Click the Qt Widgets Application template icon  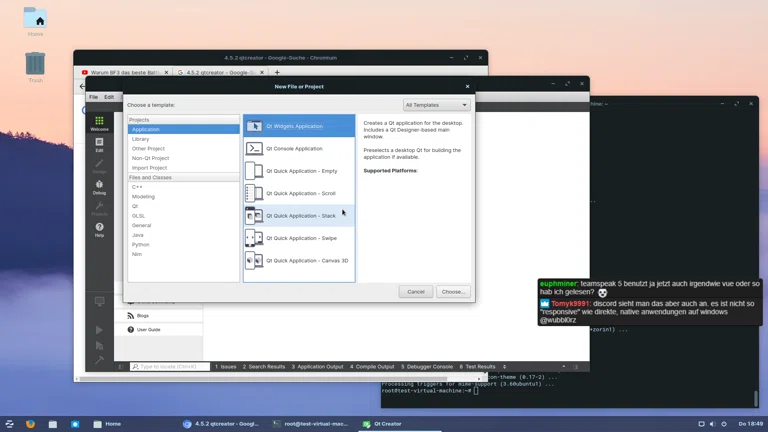(254, 126)
